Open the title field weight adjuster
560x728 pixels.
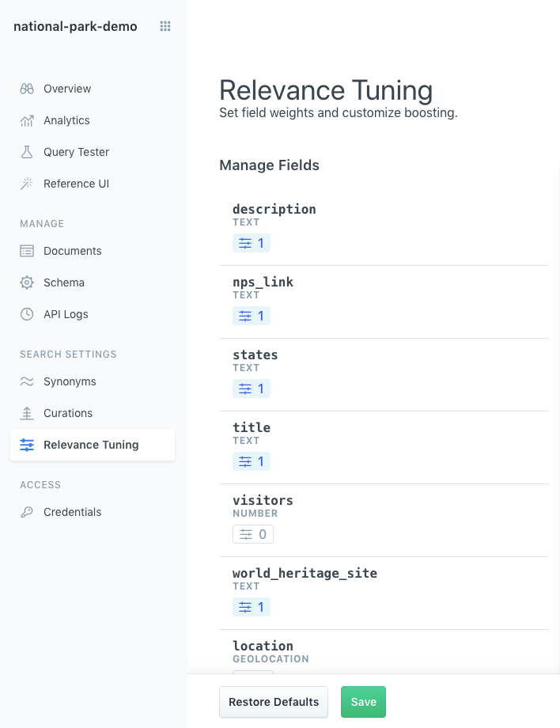coord(251,461)
